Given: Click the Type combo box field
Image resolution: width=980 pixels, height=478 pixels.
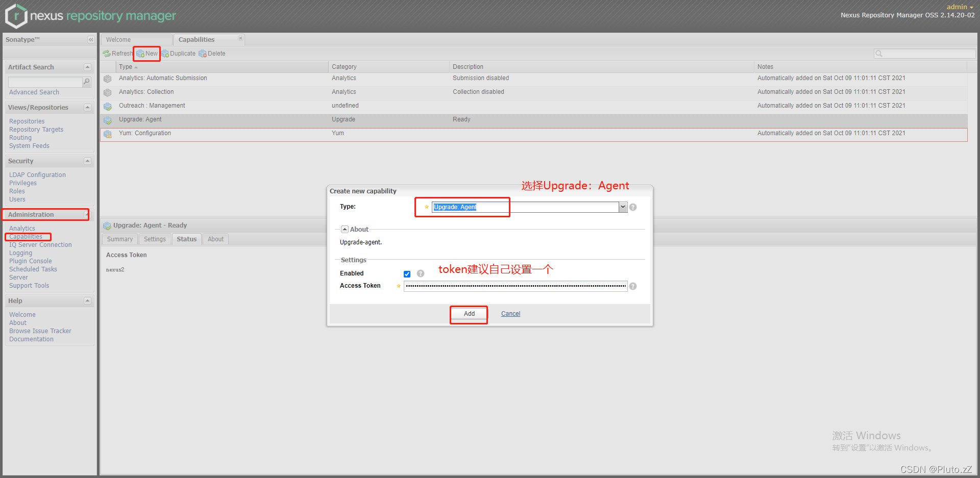Looking at the screenshot, I should coord(525,207).
